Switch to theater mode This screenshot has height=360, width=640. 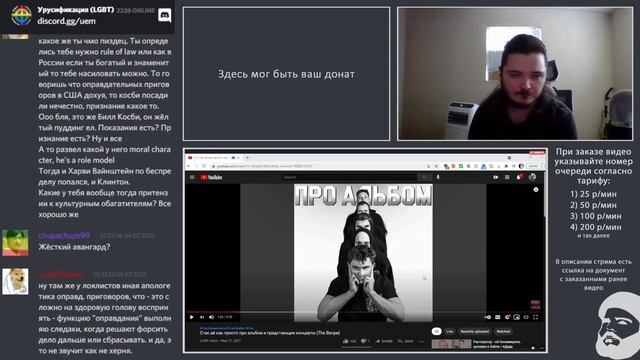(x=526, y=317)
